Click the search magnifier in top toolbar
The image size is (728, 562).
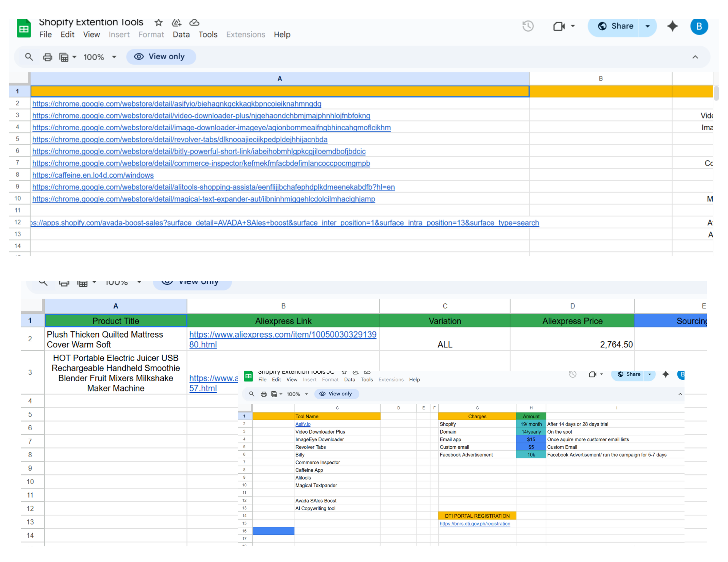point(29,57)
